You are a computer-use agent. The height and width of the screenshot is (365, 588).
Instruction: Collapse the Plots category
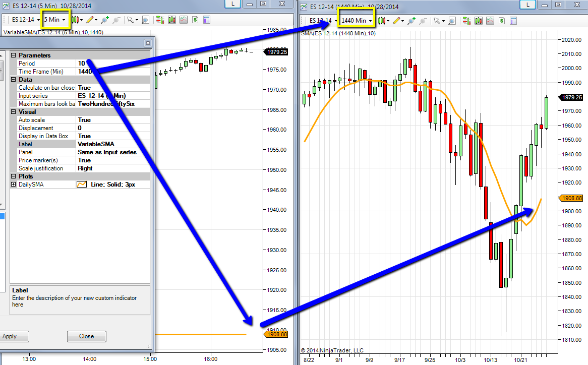point(14,176)
